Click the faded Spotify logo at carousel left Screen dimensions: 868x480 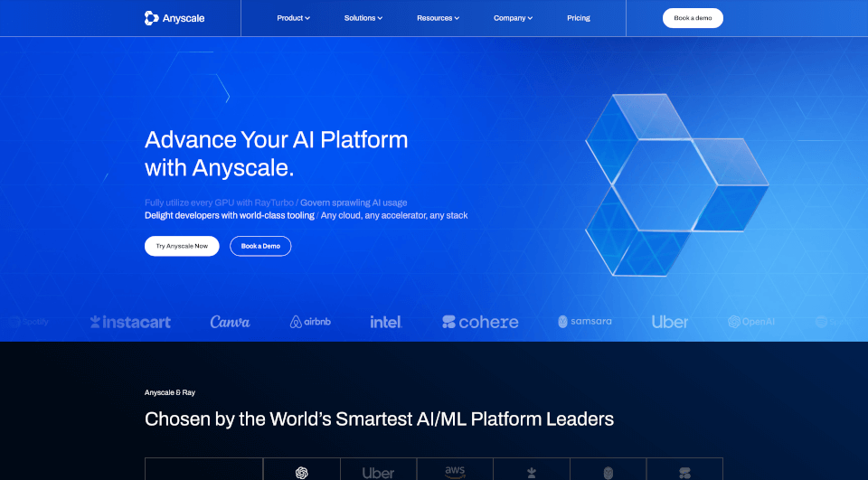click(x=29, y=322)
